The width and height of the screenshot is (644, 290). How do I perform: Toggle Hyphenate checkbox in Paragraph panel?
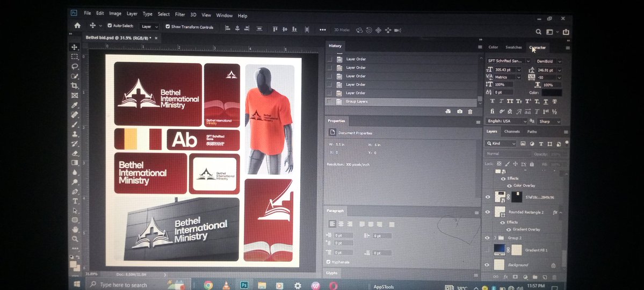328,262
